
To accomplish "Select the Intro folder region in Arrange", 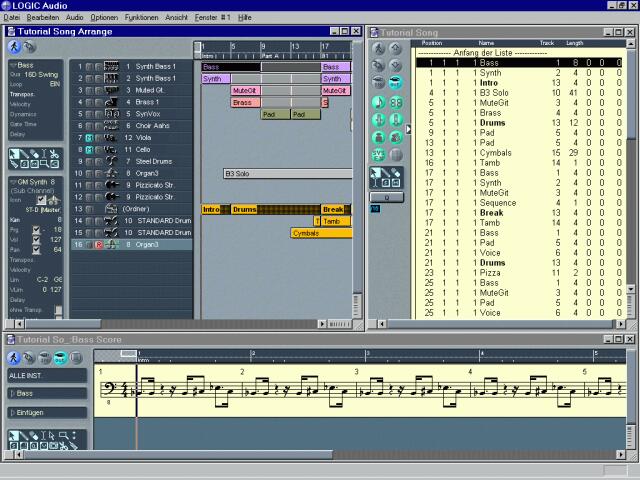I will (216, 209).
